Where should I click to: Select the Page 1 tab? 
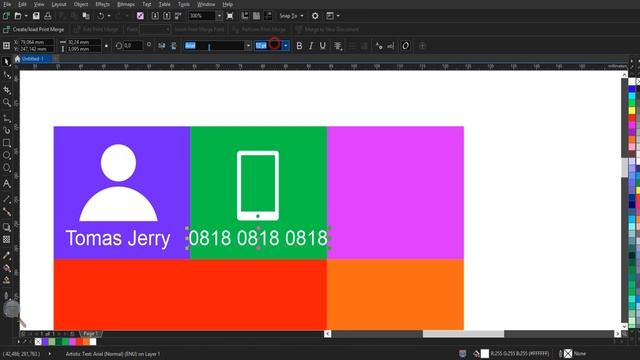click(x=90, y=334)
